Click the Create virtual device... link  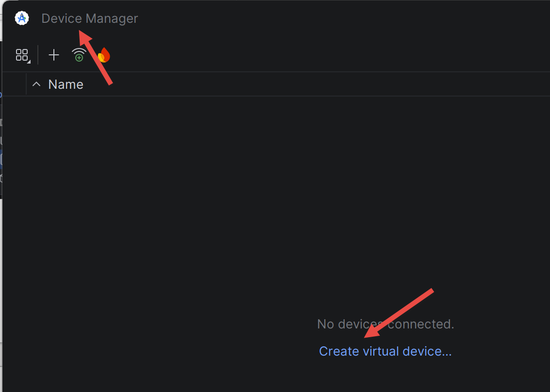coord(385,351)
